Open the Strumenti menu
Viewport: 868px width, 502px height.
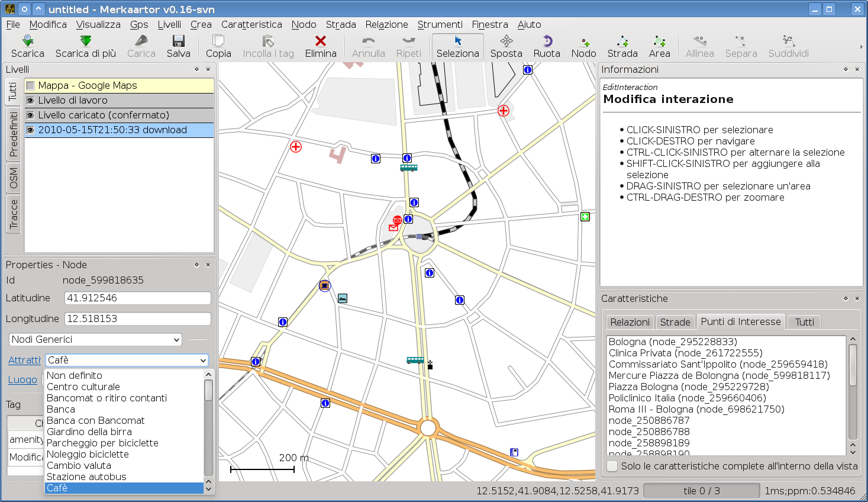(x=440, y=24)
